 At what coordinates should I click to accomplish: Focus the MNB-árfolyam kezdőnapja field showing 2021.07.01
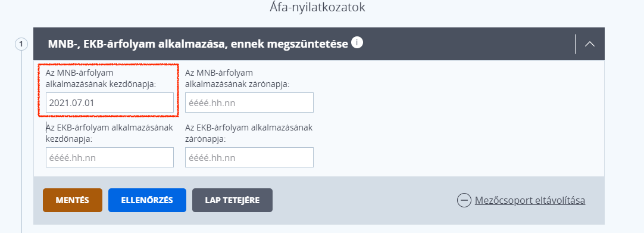pyautogui.click(x=110, y=102)
